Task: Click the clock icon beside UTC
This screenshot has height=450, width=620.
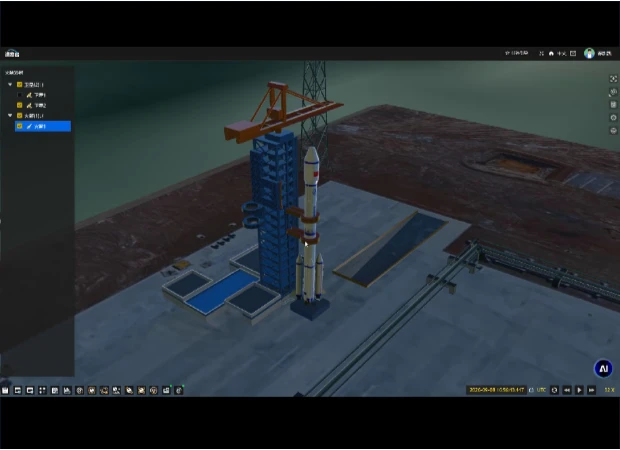Action: point(531,390)
